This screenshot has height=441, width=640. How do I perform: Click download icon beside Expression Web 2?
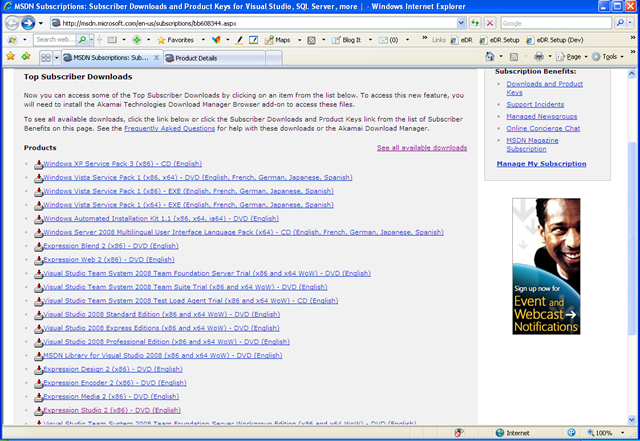[x=38, y=261]
